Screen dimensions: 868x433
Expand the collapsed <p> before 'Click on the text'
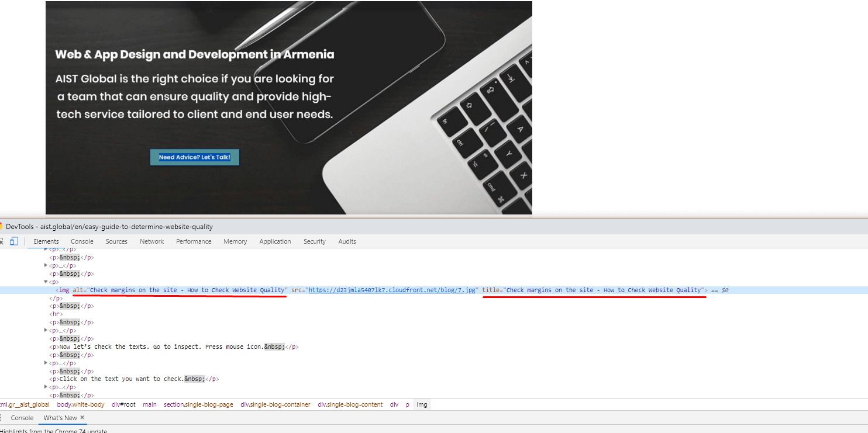click(46, 363)
